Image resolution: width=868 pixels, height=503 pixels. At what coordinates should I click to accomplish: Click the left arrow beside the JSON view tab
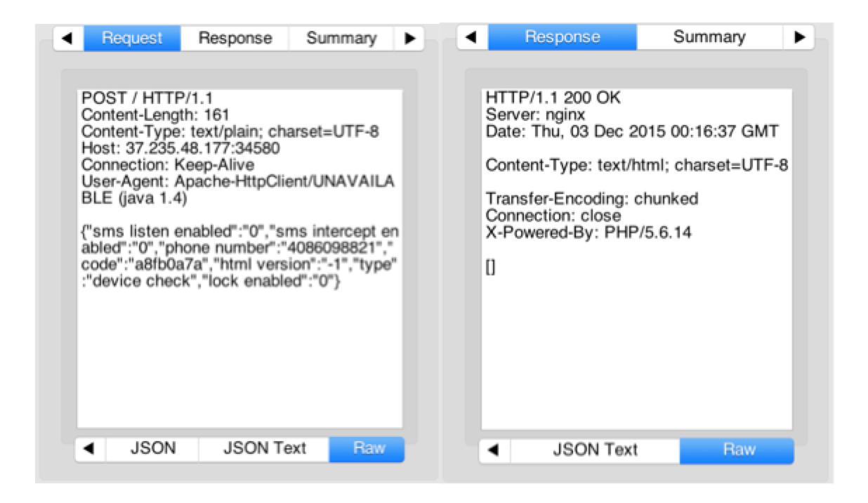(x=90, y=449)
